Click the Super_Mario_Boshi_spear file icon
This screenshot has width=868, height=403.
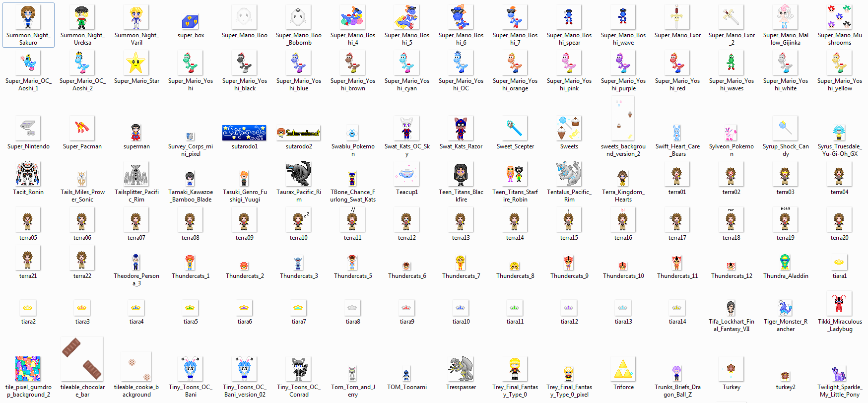tap(569, 17)
